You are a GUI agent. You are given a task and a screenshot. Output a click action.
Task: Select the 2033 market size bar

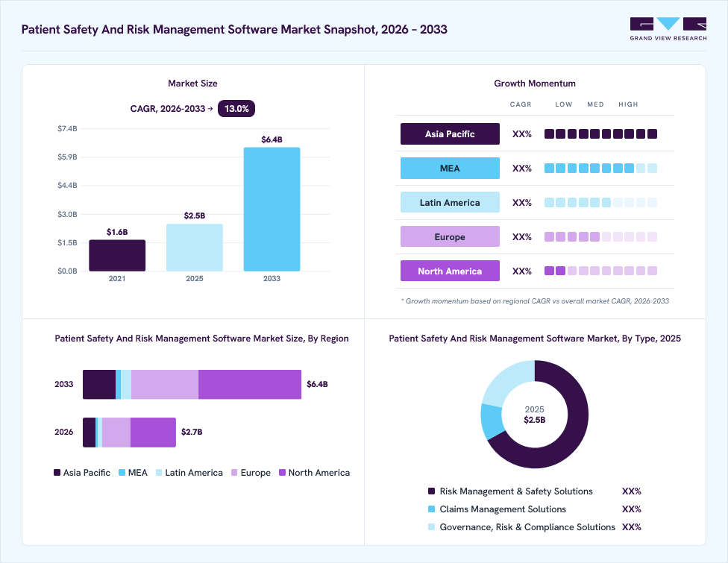[x=272, y=210]
